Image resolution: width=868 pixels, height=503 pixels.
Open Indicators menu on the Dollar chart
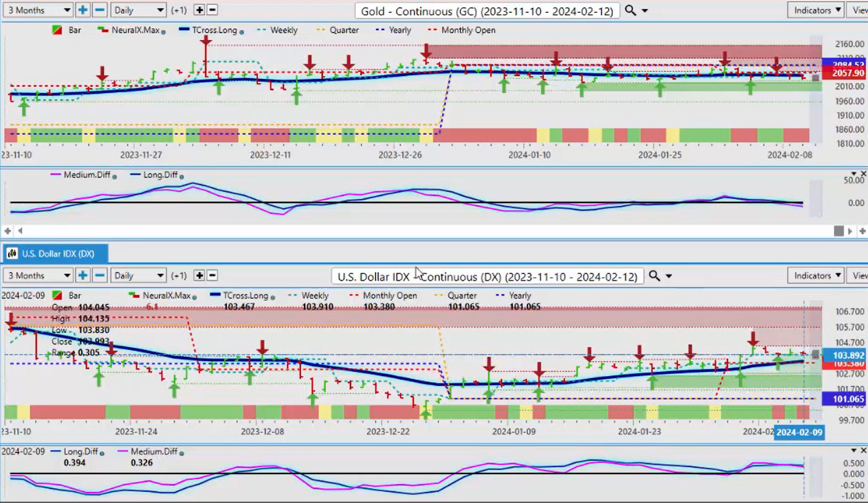click(x=816, y=275)
